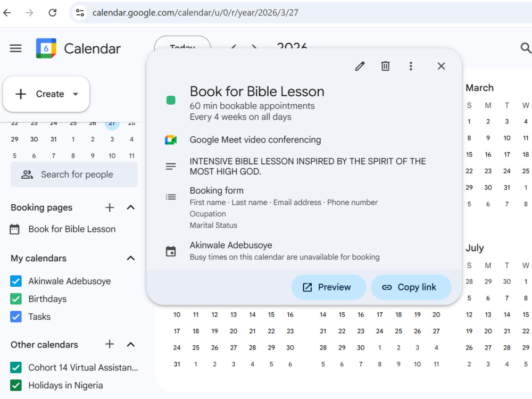Click the Birthdays calendar label
Viewport: 532px width, 399px height.
click(x=47, y=299)
